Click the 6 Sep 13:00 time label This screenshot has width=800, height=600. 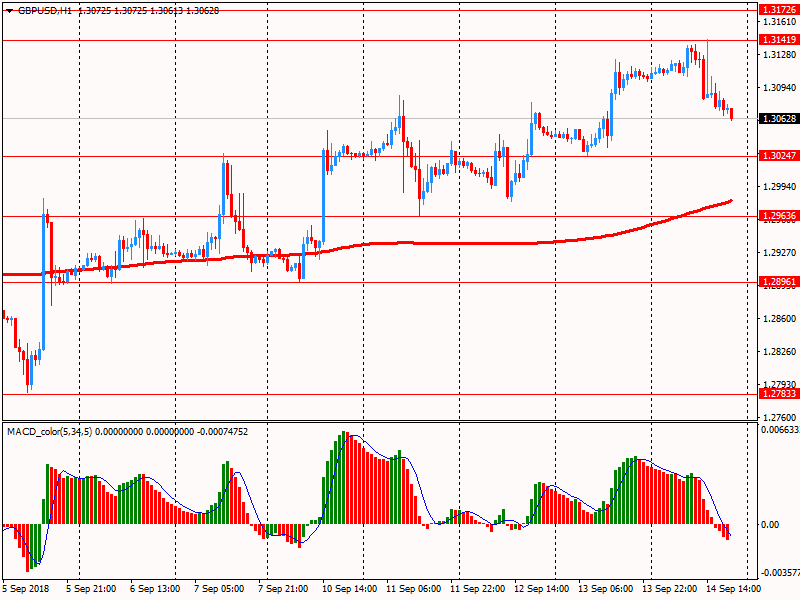point(155,589)
